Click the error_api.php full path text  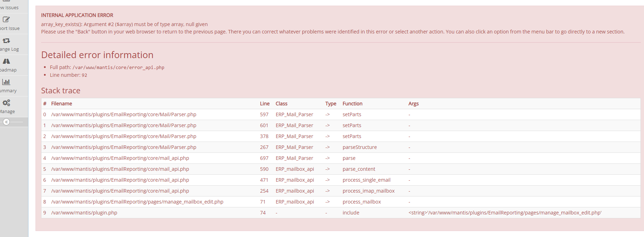tap(118, 68)
